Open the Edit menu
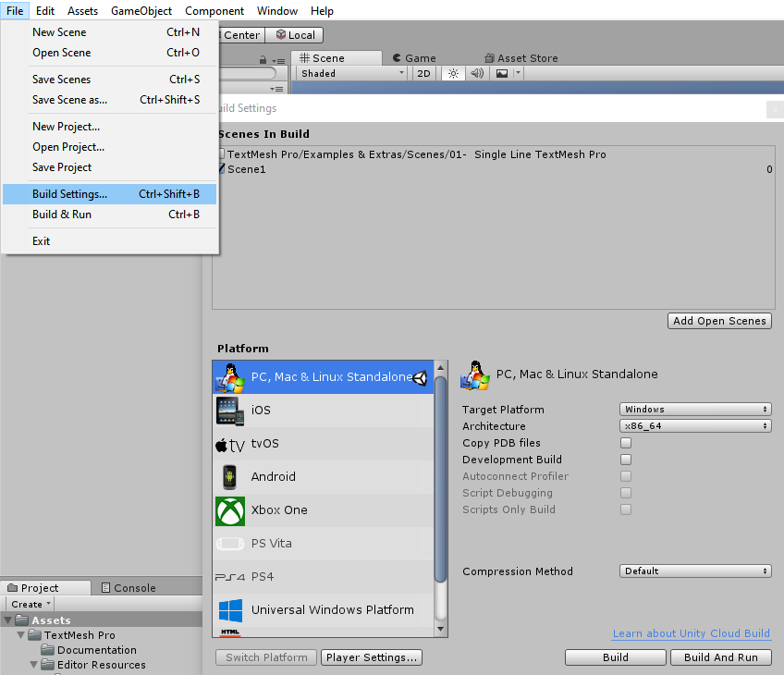 [x=45, y=10]
